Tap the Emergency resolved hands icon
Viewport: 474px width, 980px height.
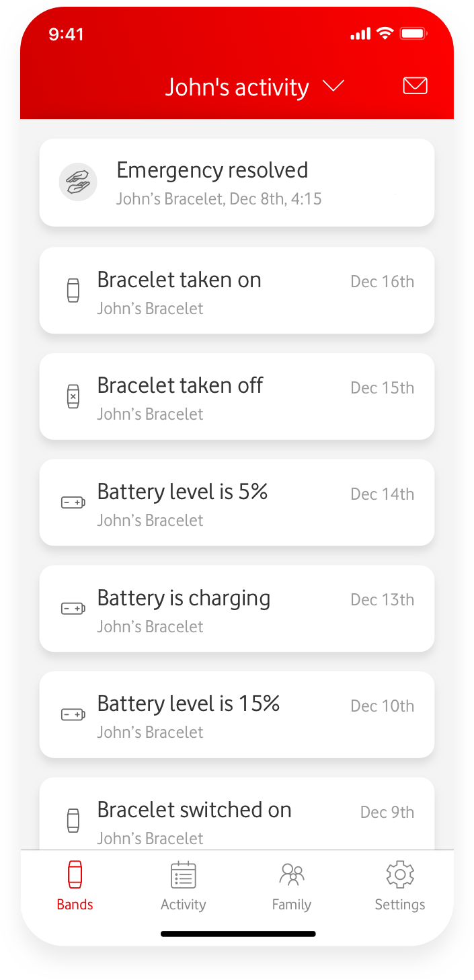[x=78, y=182]
